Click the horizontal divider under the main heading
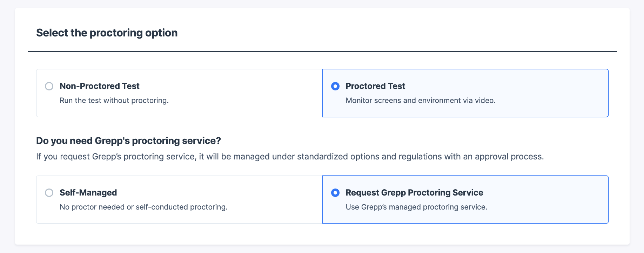This screenshot has width=644, height=253. pos(322,52)
